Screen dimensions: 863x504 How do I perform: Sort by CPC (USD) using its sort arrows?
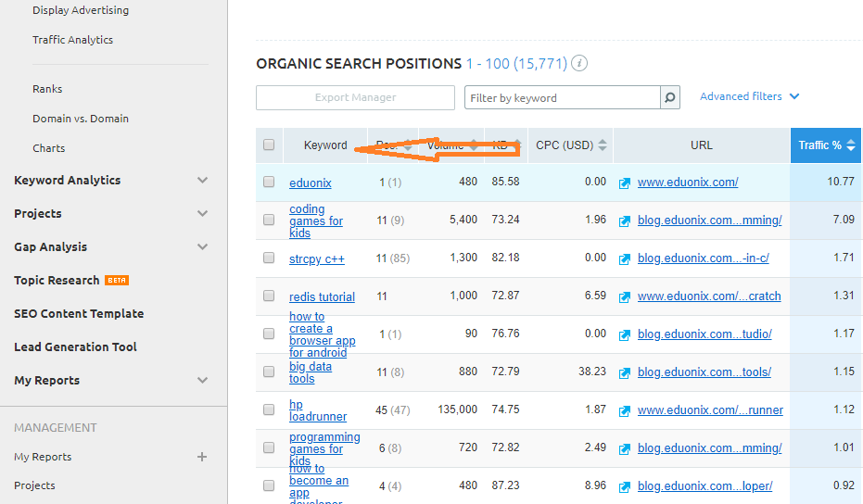[603, 145]
